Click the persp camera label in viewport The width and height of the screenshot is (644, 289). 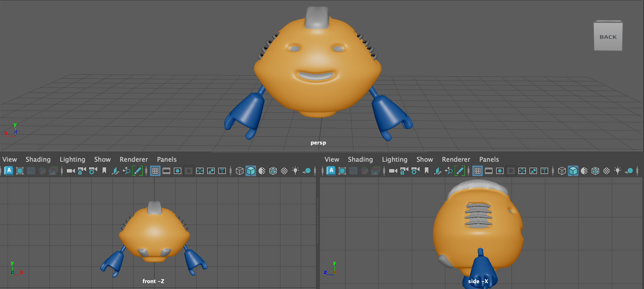[318, 143]
